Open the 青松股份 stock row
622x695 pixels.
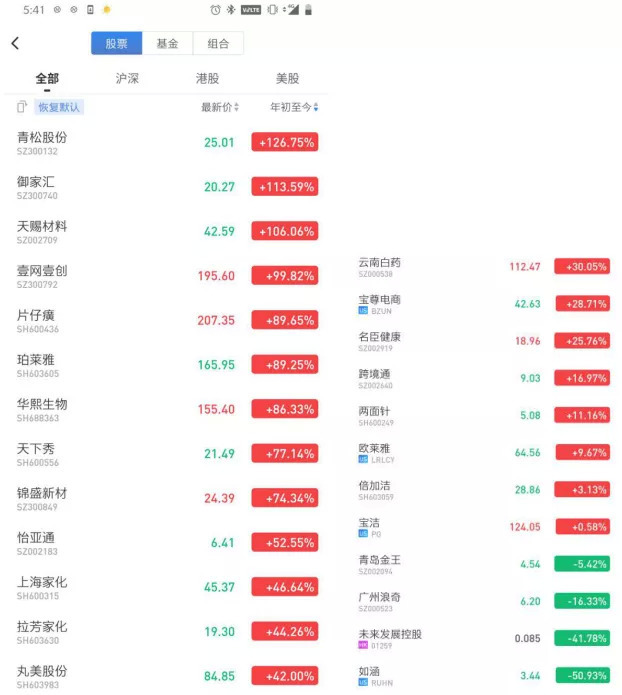[x=167, y=143]
